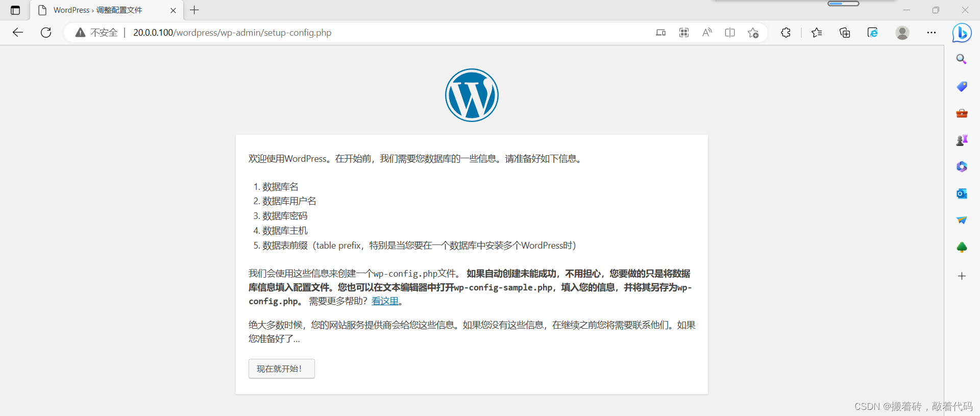Open the sidebar Microsoft 365 icon

962,167
